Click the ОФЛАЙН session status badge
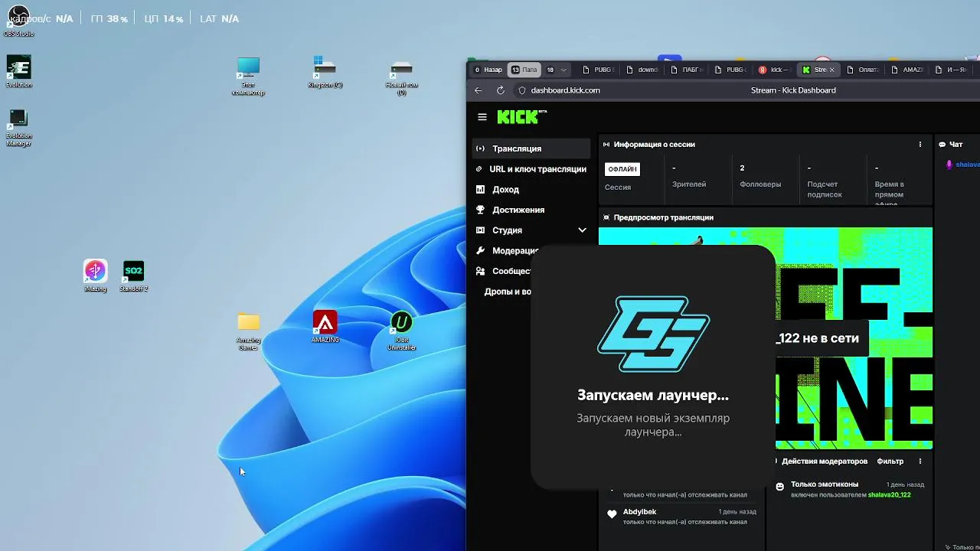980x551 pixels. point(622,169)
